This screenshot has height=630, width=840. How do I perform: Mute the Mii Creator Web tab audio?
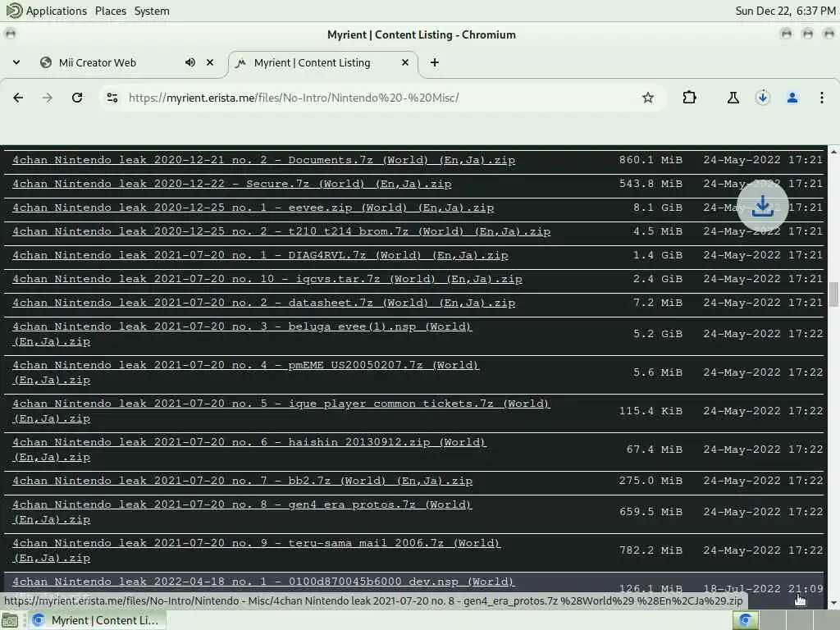pyautogui.click(x=190, y=62)
